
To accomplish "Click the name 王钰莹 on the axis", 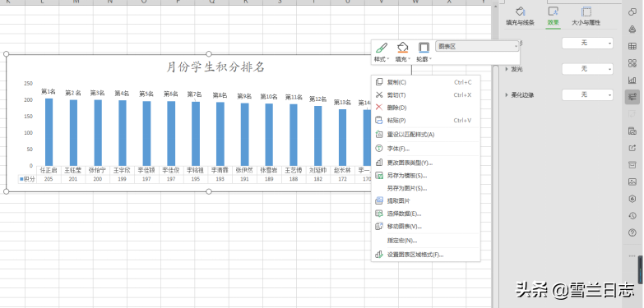I will point(73,170).
